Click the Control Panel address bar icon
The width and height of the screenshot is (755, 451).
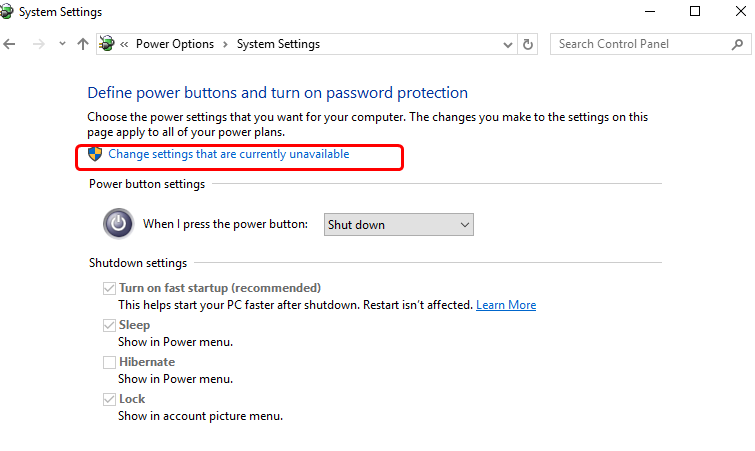pos(107,44)
